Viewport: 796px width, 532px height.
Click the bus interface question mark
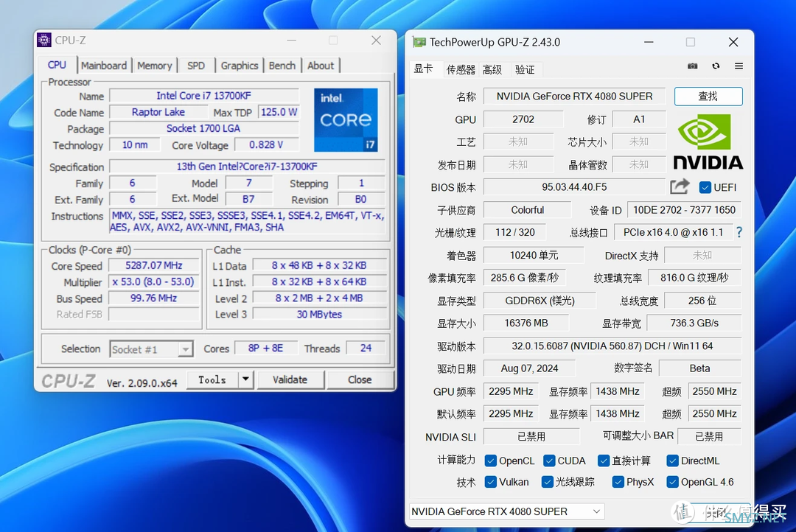[x=739, y=232]
